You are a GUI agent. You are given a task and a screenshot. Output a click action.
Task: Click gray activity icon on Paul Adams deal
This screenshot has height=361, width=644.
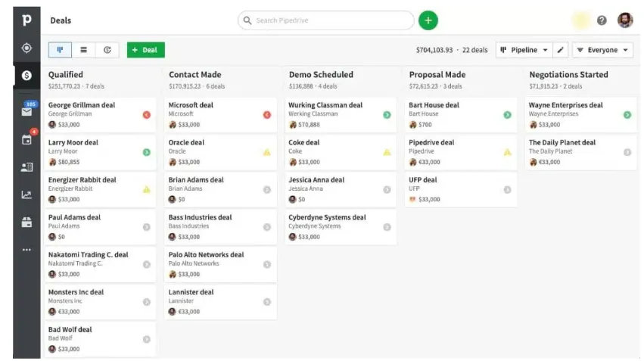point(147,227)
